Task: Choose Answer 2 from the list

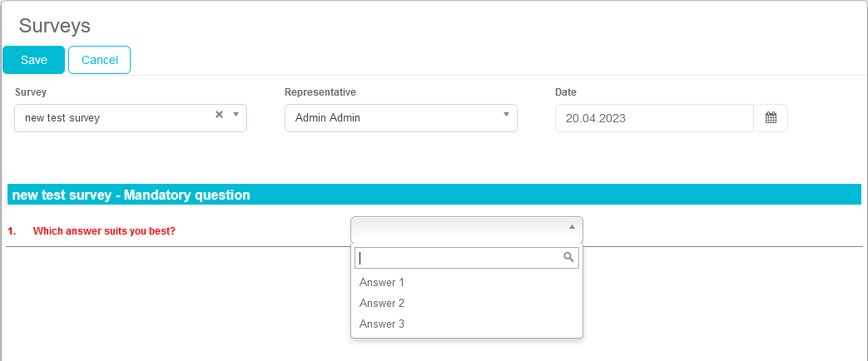Action: pos(382,304)
